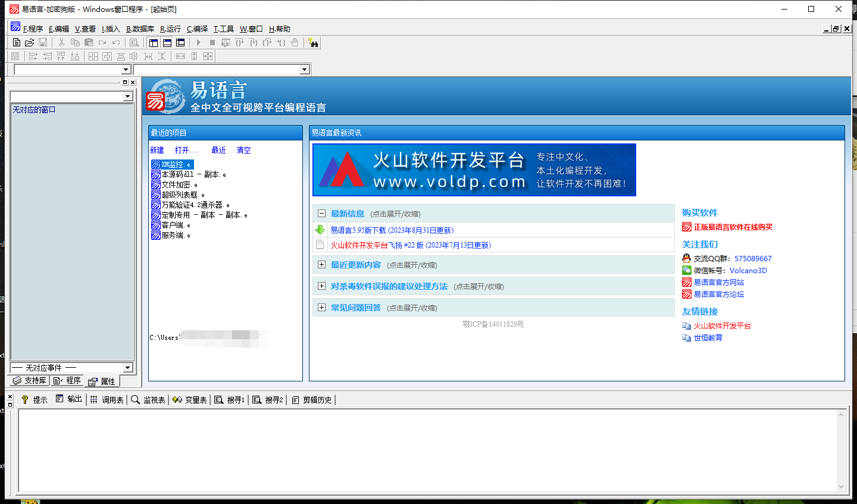Select the recent project 客户端.e
Image resolution: width=857 pixels, height=504 pixels.
171,225
